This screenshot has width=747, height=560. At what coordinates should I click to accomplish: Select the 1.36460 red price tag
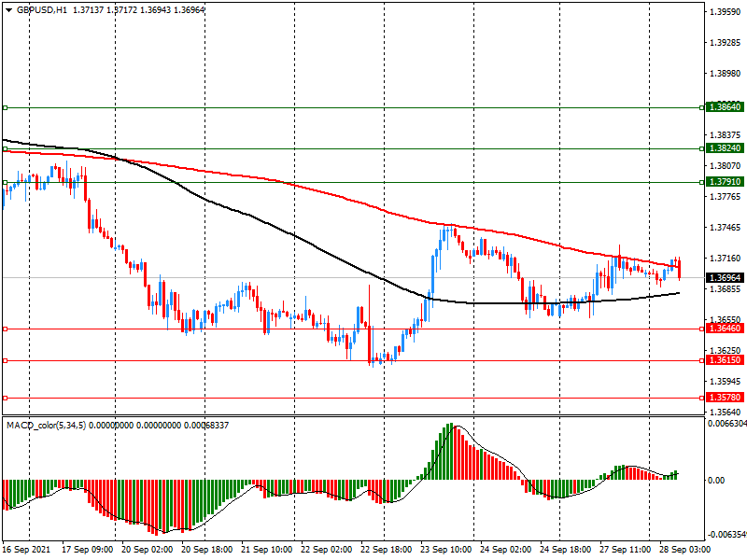tap(725, 329)
